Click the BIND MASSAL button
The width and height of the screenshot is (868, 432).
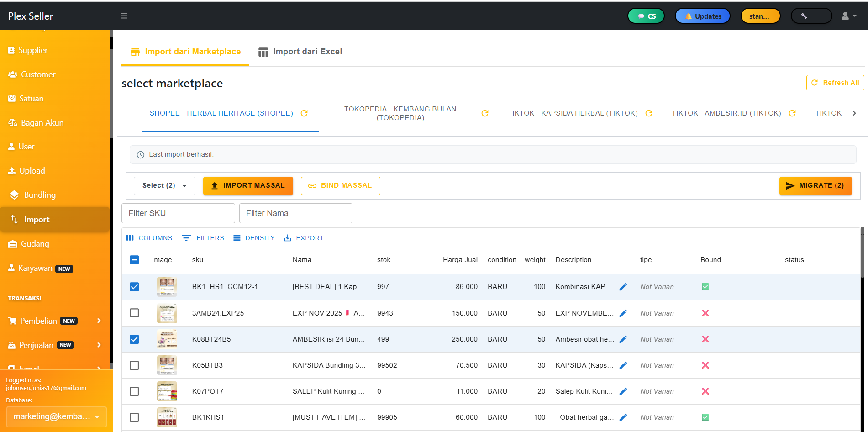point(340,185)
